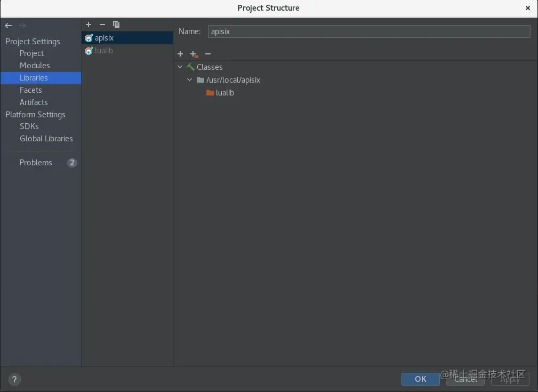538x392 pixels.
Task: Close the Project Structure dialog
Action: [528, 8]
